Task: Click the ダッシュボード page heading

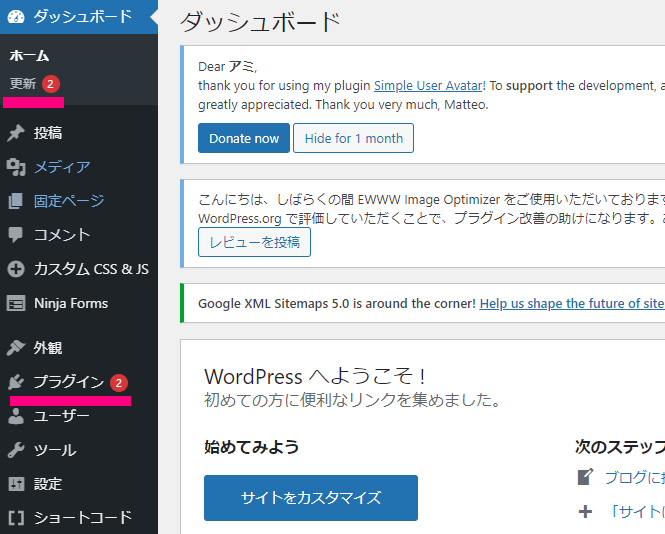Action: point(260,22)
